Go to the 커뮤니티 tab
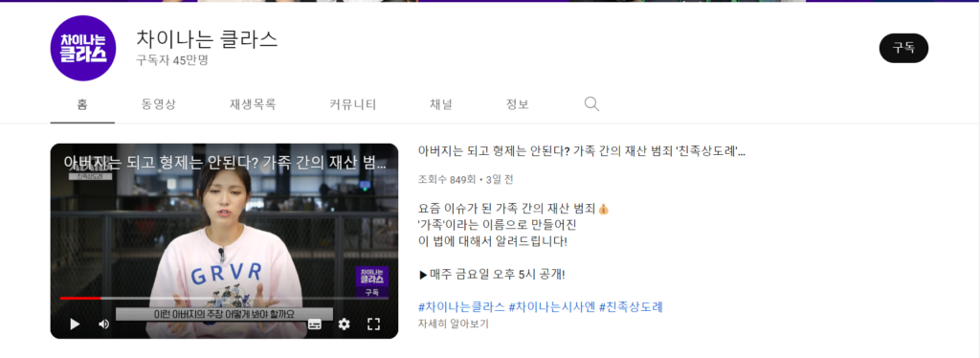The image size is (980, 358). (x=353, y=104)
